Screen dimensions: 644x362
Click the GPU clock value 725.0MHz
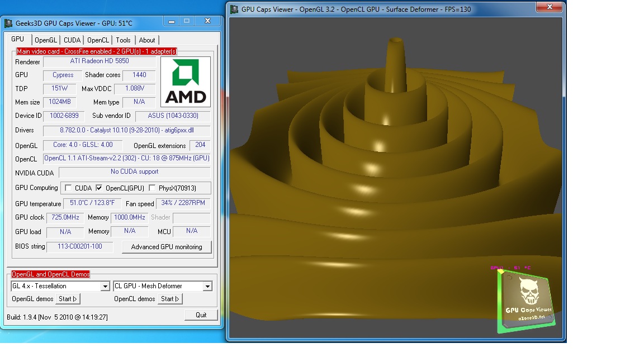click(65, 217)
